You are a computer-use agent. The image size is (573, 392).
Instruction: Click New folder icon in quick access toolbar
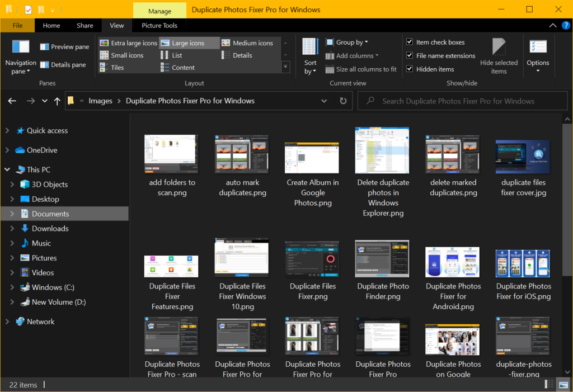click(x=41, y=10)
